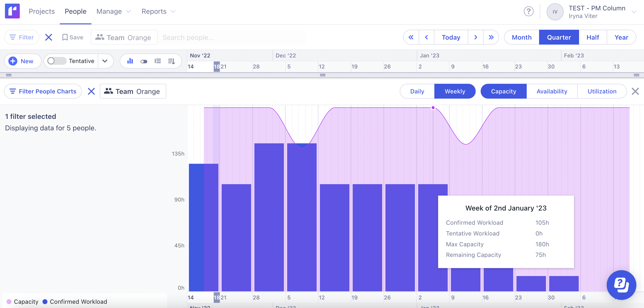Image resolution: width=644 pixels, height=308 pixels.
Task: Click the heatmap toggle view icon
Action: point(144,61)
